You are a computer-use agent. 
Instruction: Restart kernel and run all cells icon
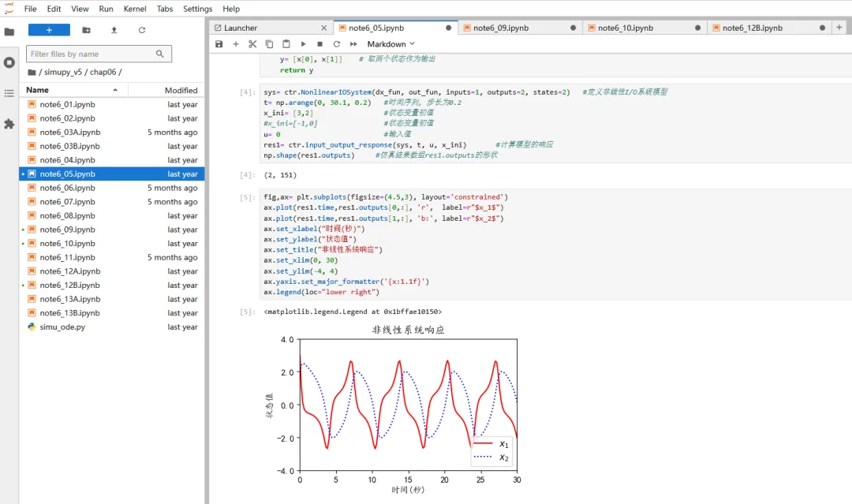point(353,44)
